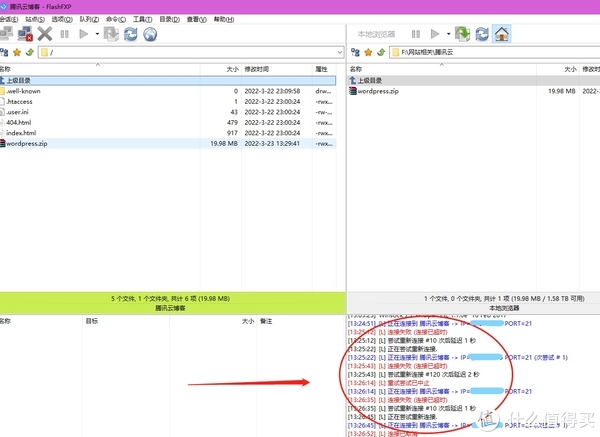Viewport: 600px width, 437px height.
Task: Open the 查看(V) menu
Action: pos(197,19)
